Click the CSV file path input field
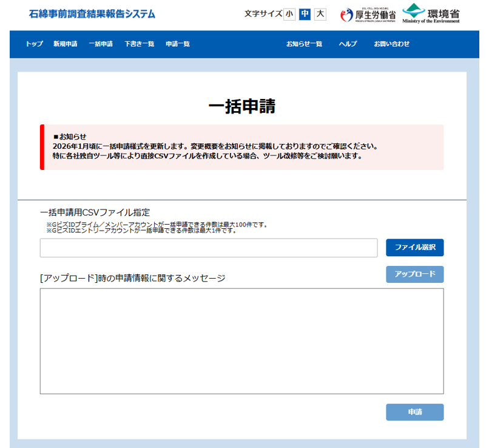This screenshot has height=448, width=489. point(209,248)
